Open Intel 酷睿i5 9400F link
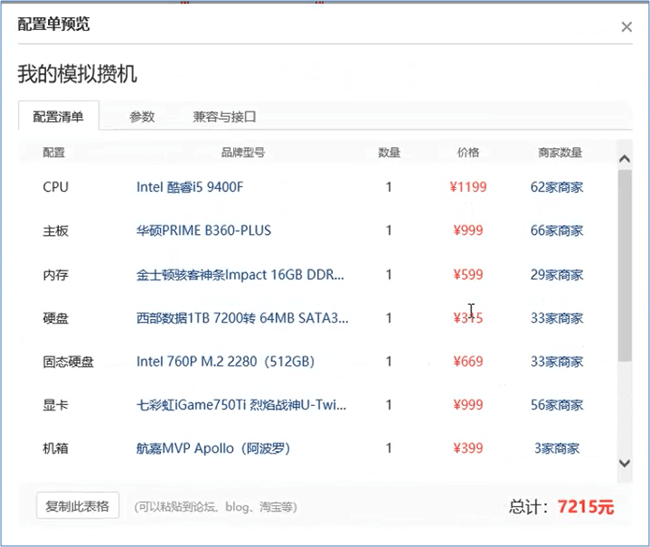 [190, 187]
